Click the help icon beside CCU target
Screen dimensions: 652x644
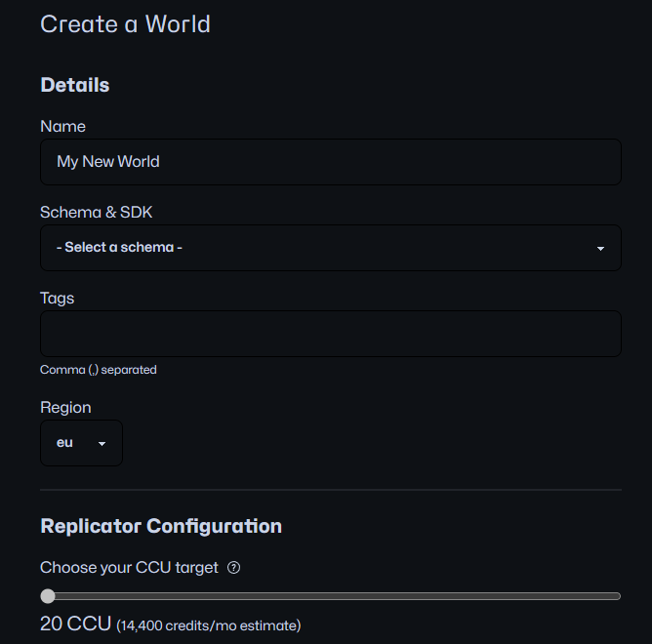pos(234,568)
